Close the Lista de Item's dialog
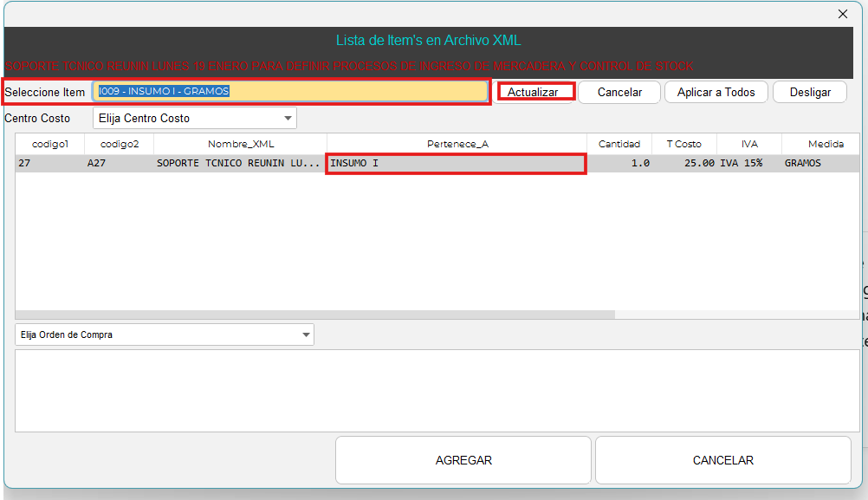This screenshot has height=500, width=868. pyautogui.click(x=842, y=14)
